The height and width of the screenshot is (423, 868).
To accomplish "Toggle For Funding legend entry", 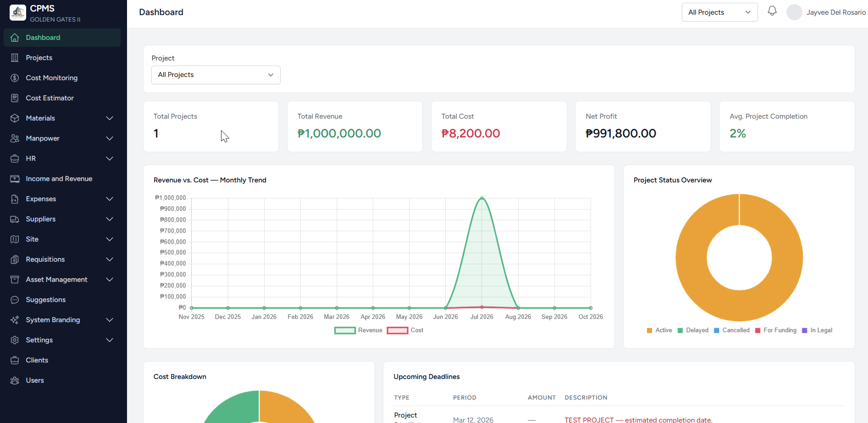I will click(x=776, y=330).
